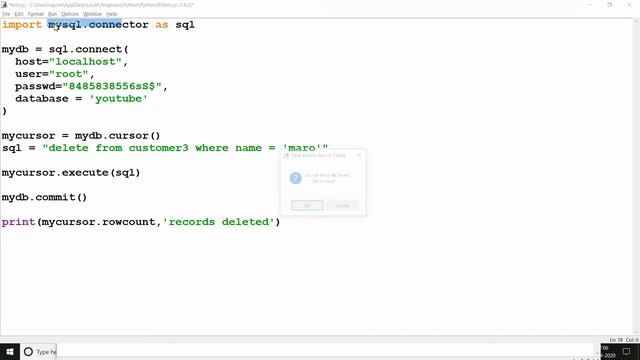Click the IDLE Python icon in the title bar

(x=4, y=5)
